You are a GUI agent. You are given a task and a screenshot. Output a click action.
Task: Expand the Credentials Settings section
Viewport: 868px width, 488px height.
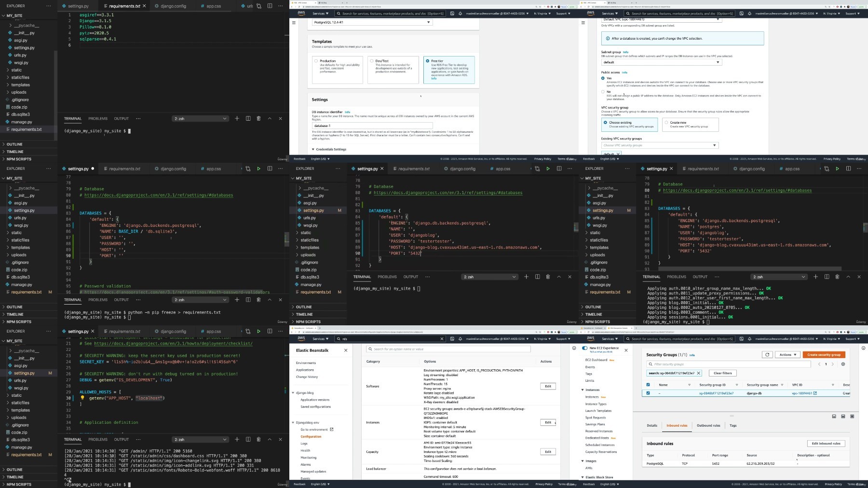329,150
